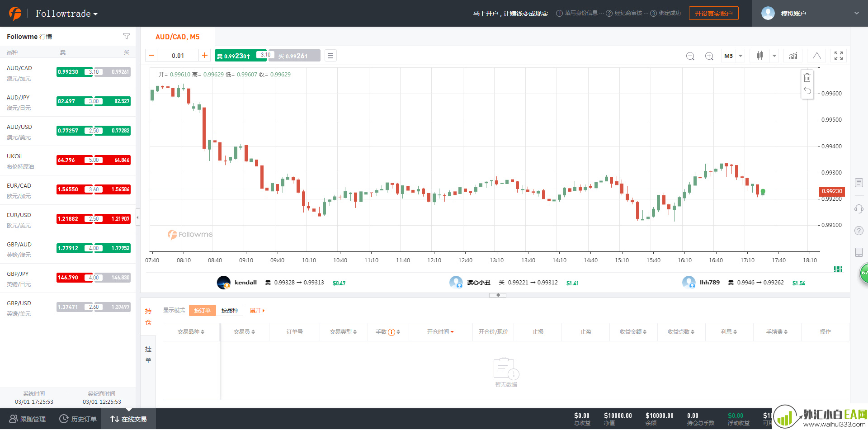
Task: Zoom in the chart
Action: coord(709,56)
